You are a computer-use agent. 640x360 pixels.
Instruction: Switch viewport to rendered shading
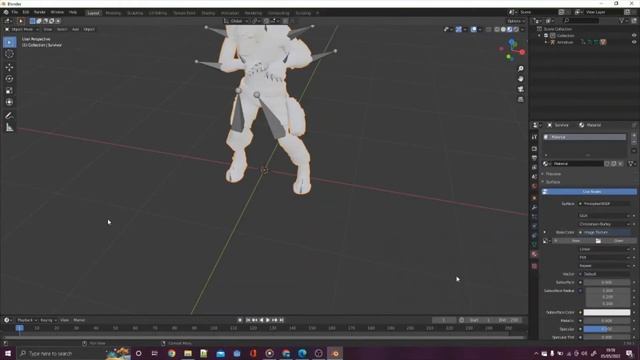(x=516, y=29)
